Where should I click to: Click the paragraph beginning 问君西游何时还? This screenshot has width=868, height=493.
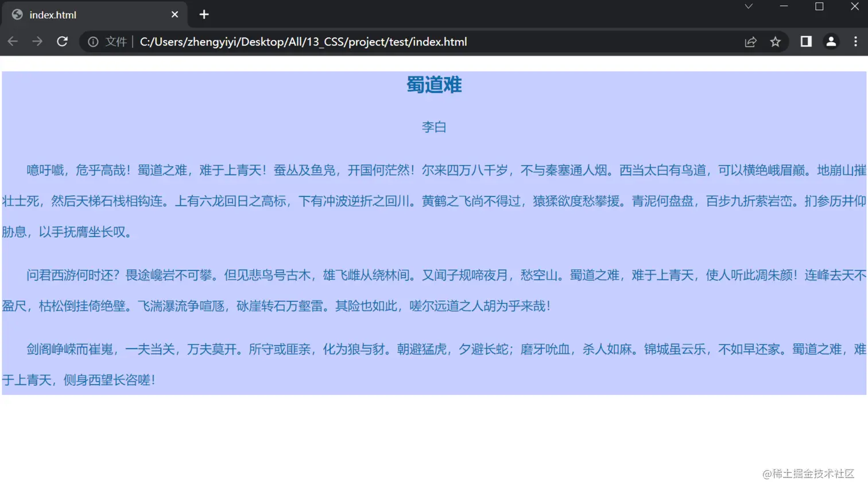pos(434,290)
